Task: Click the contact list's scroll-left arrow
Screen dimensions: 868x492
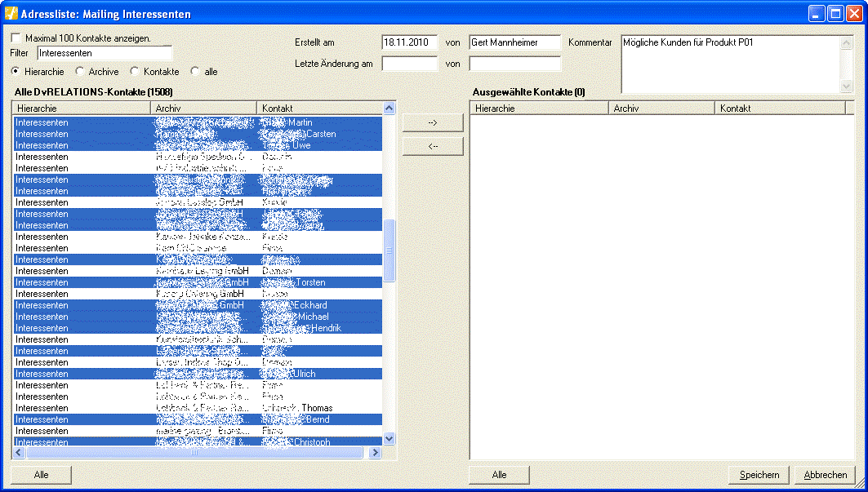Action: (x=19, y=453)
